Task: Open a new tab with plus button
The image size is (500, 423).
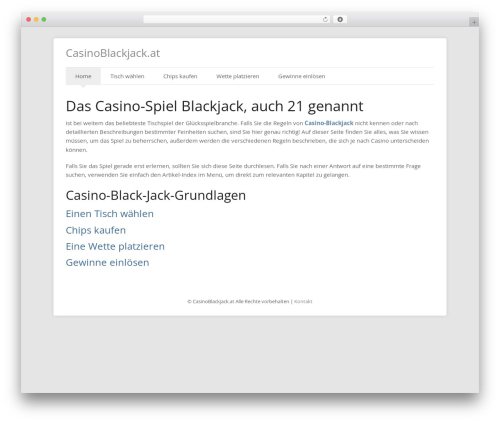Action: 474,22
